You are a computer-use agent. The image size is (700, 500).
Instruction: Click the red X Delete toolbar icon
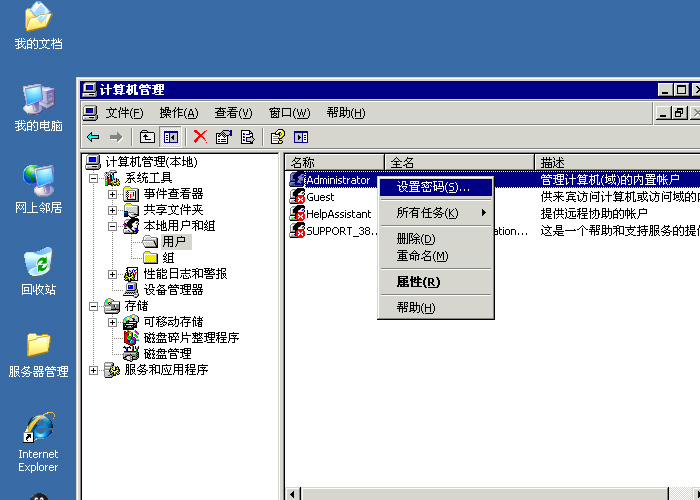coord(200,137)
